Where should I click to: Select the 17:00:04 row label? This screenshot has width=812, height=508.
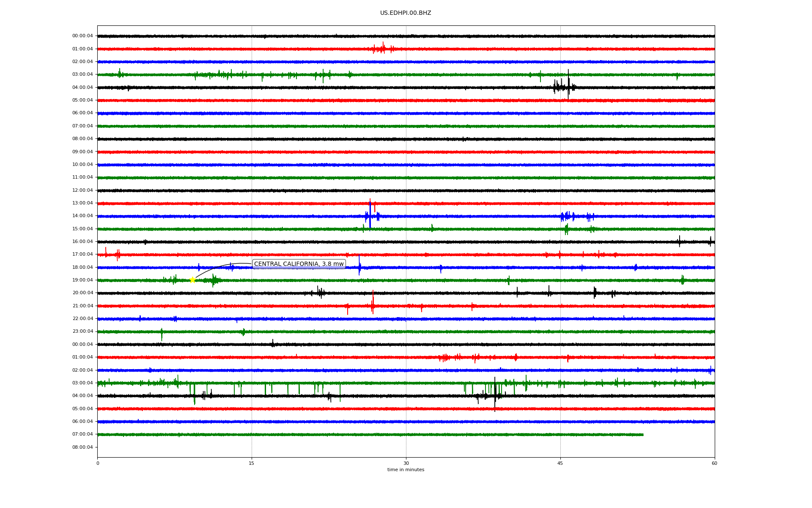pos(82,254)
